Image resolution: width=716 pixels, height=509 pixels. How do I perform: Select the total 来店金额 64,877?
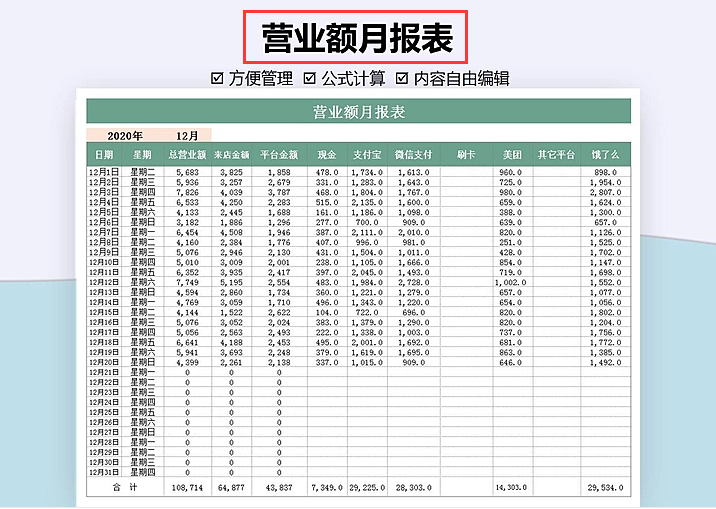click(x=232, y=488)
